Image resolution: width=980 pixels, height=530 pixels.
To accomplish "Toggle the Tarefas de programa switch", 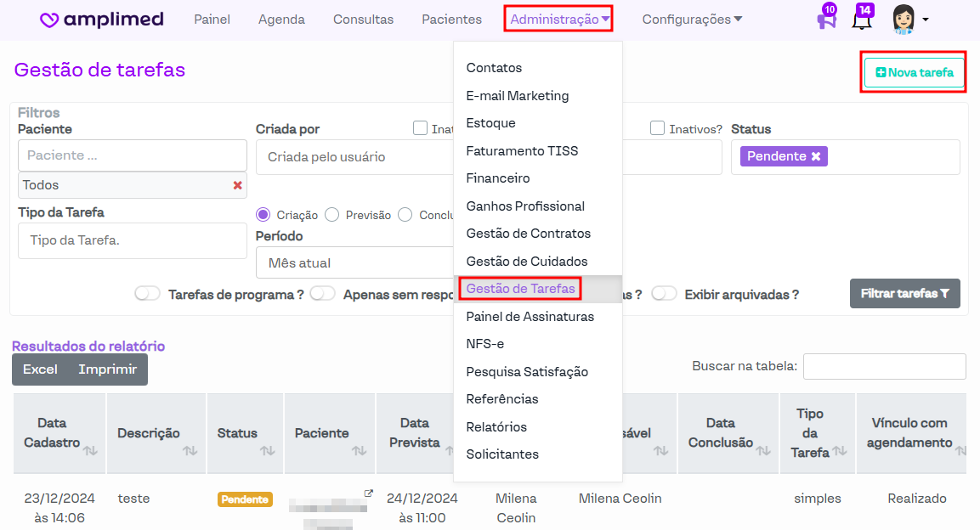I will pos(148,294).
